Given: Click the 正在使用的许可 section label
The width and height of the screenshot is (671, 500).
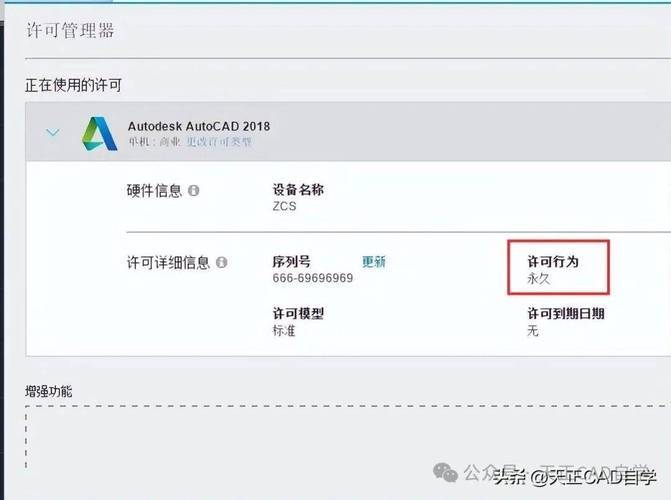Looking at the screenshot, I should (x=73, y=85).
